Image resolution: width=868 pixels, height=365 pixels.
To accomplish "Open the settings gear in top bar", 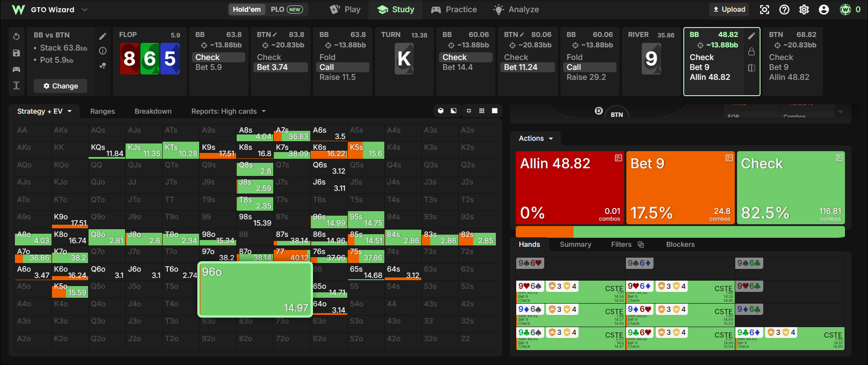I will click(x=804, y=9).
